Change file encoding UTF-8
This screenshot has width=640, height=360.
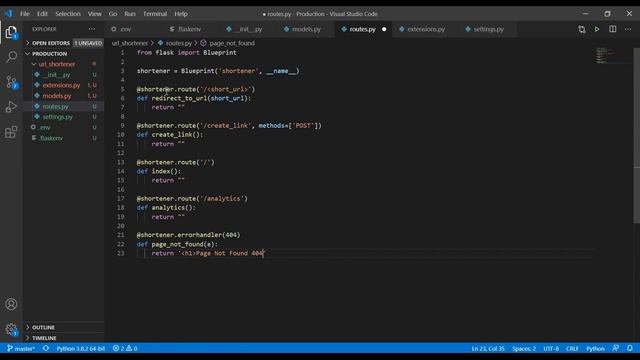pos(551,348)
